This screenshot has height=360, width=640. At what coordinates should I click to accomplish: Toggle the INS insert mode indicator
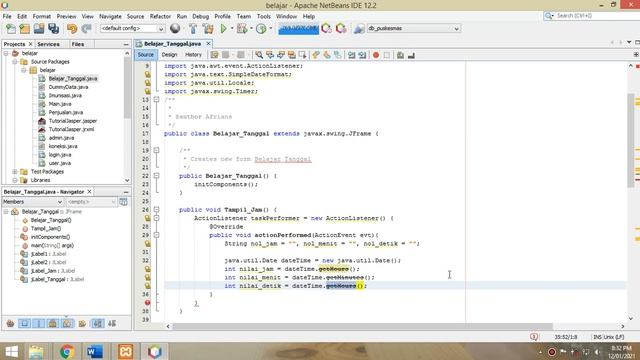[x=598, y=337]
